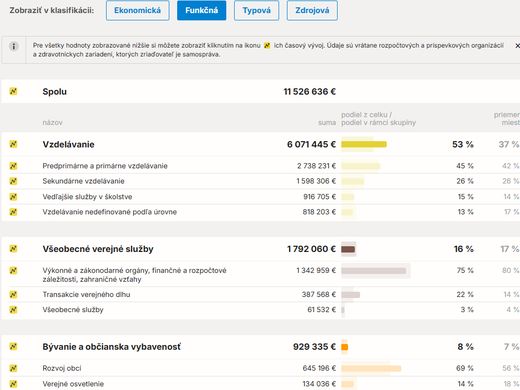Click the amount 61 532 €
Screen dimensions: 520x390
coord(321,310)
